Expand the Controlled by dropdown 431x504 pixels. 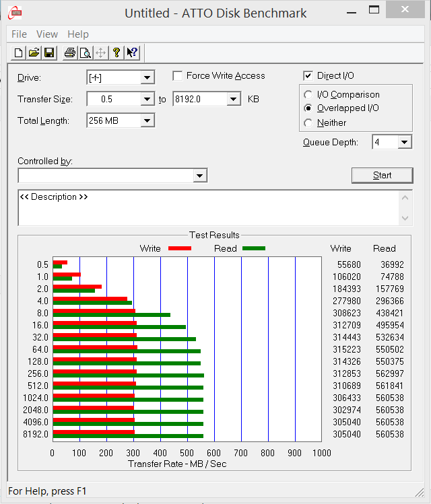199,176
